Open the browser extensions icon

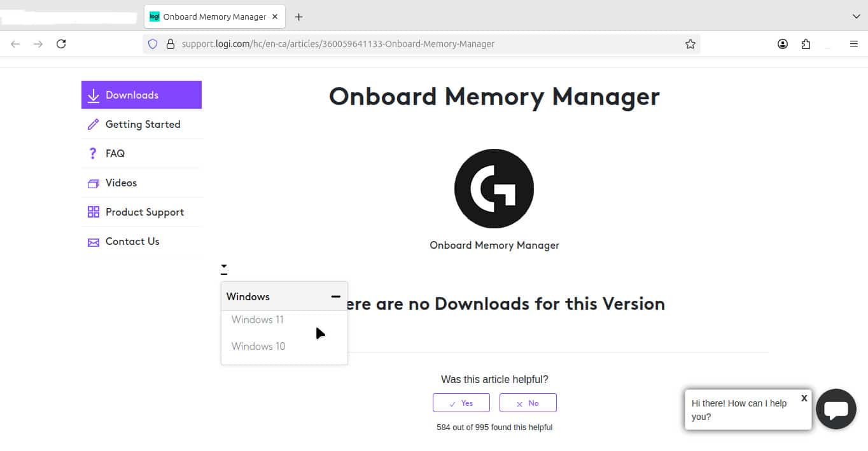(806, 44)
